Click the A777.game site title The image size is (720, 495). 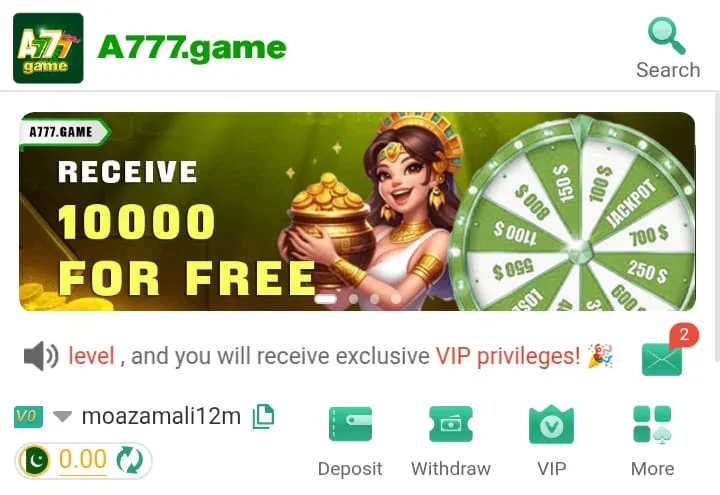click(192, 48)
